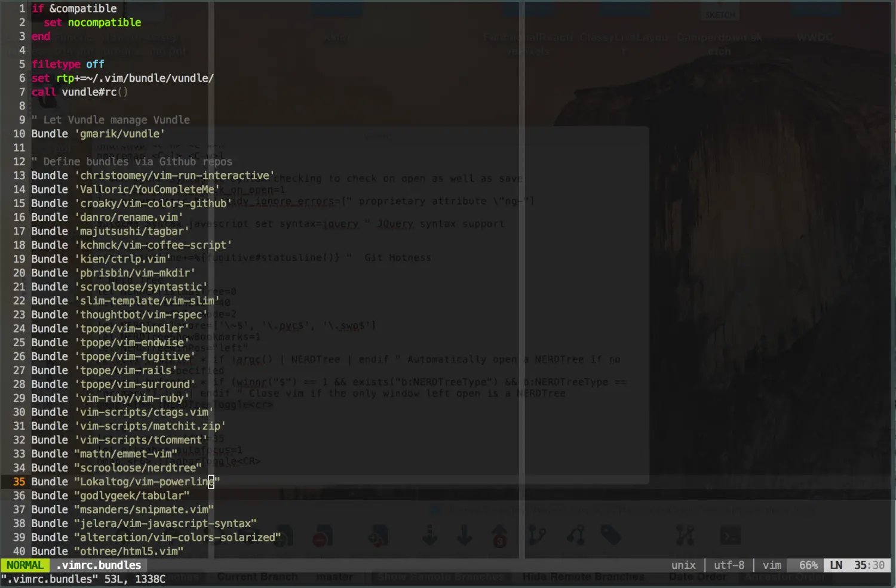Click the "scrooloose/nerdtree" bundle line
This screenshot has width=896, height=588.
116,468
